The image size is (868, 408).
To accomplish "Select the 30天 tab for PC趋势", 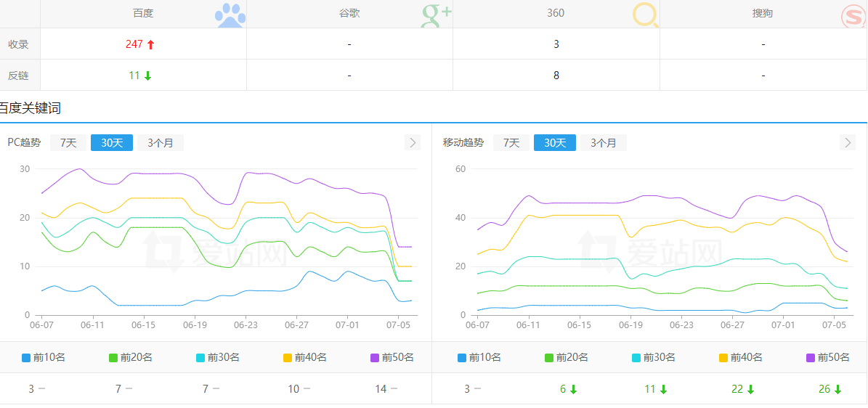I will [x=112, y=143].
